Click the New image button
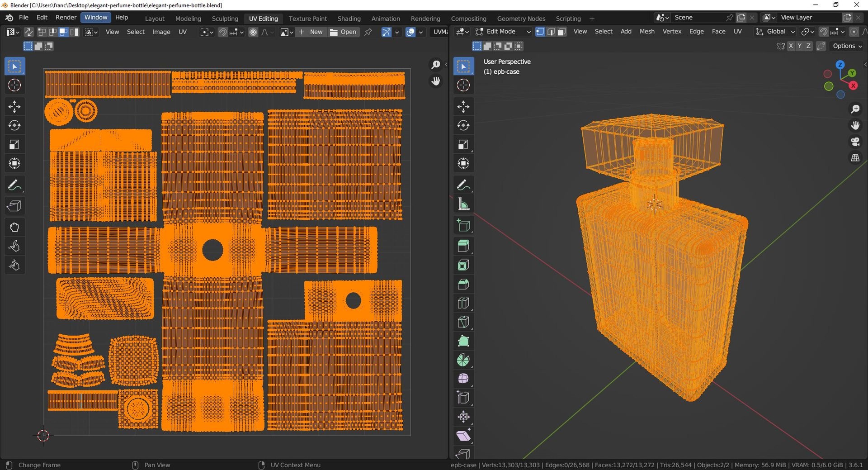This screenshot has width=868, height=470. point(311,32)
